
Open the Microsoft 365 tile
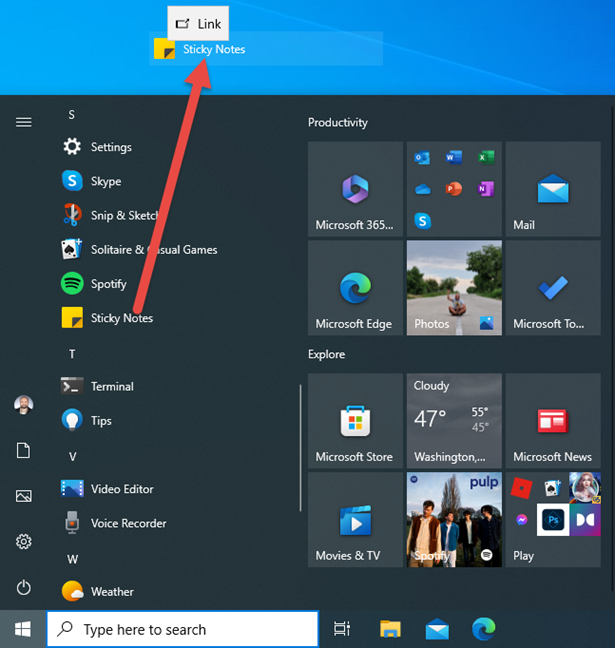pyautogui.click(x=355, y=189)
